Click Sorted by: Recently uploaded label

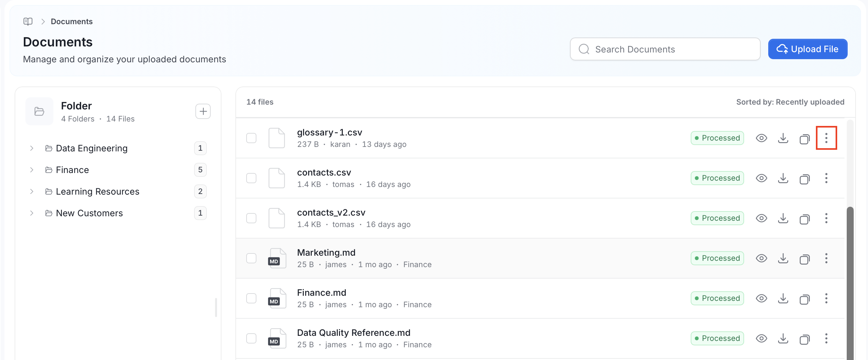(790, 102)
